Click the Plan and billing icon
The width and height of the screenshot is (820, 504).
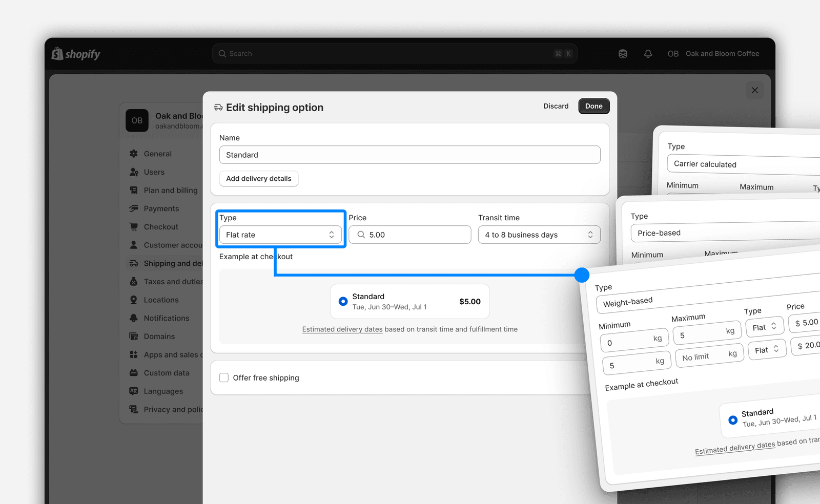[134, 190]
